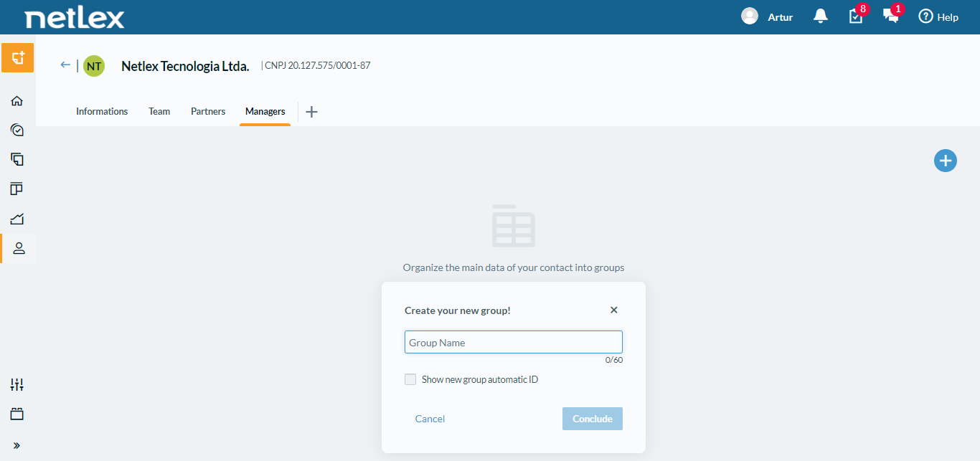The image size is (980, 461).
Task: Open tasks icon with badge 8
Action: 857,16
